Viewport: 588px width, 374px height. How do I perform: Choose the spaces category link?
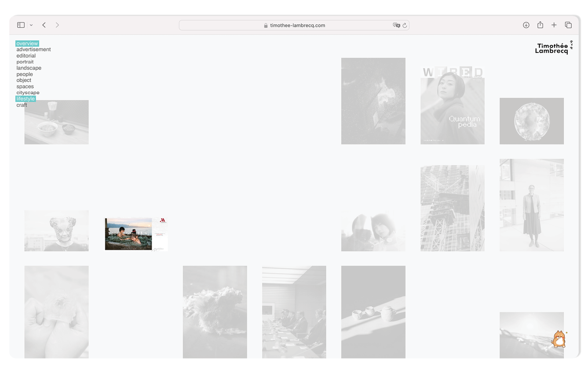[25, 86]
